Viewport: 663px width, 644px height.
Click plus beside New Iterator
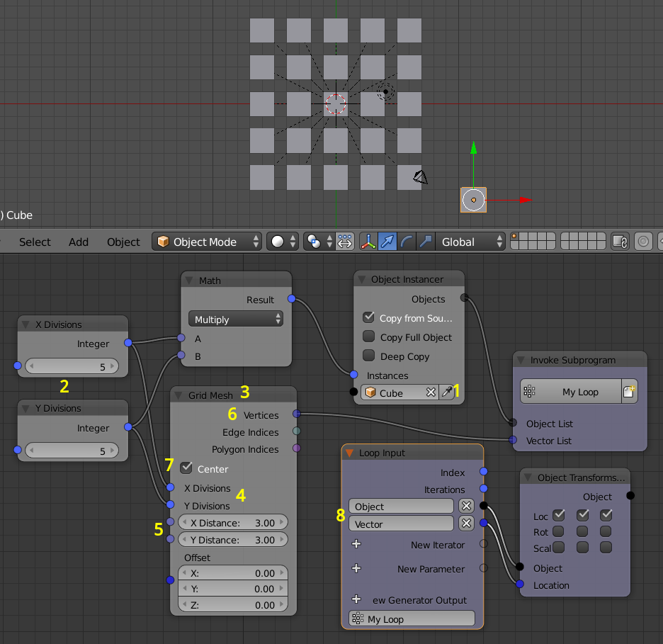[356, 544]
